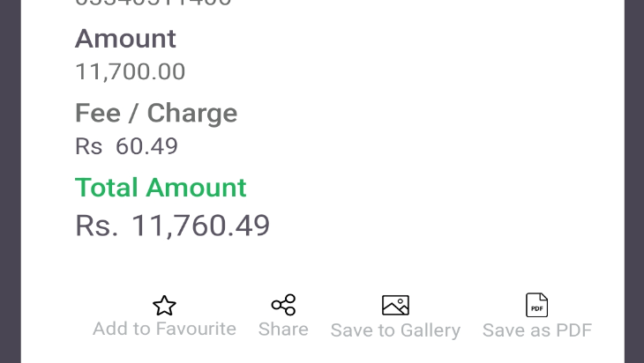Dismiss receipt via dark area left of card

11,181
